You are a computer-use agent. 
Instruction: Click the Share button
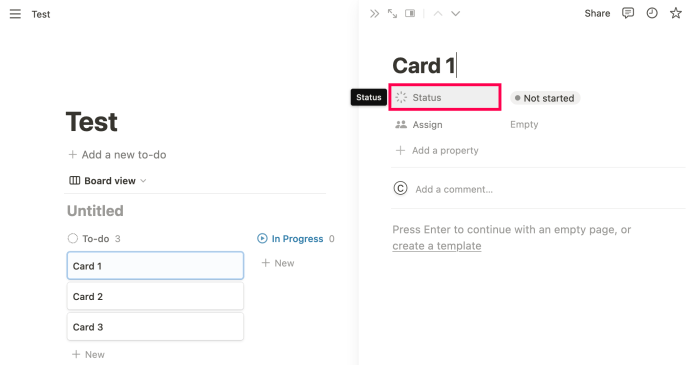point(597,13)
